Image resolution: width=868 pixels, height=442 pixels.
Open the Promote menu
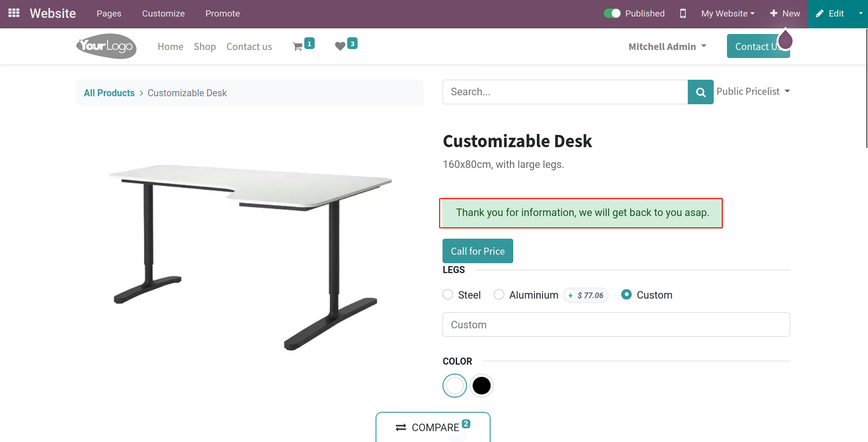click(x=223, y=14)
